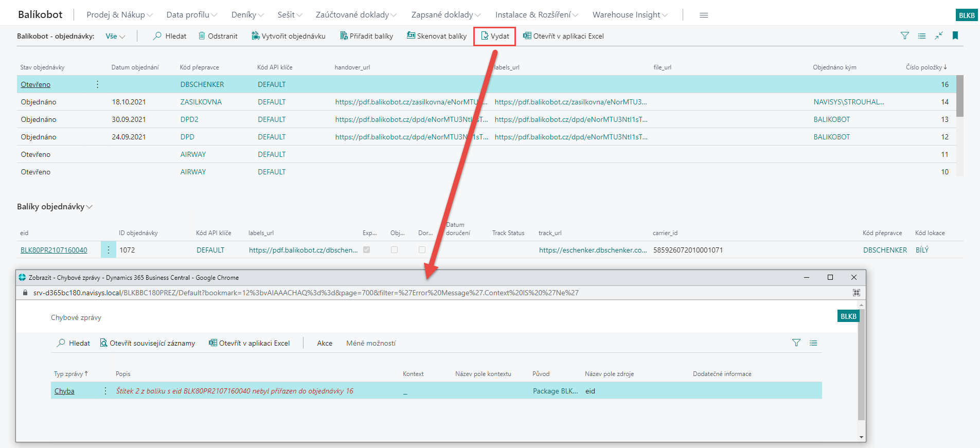The height and width of the screenshot is (448, 980).
Task: Click the hamburger menu icon in navigation bar
Action: (x=704, y=15)
